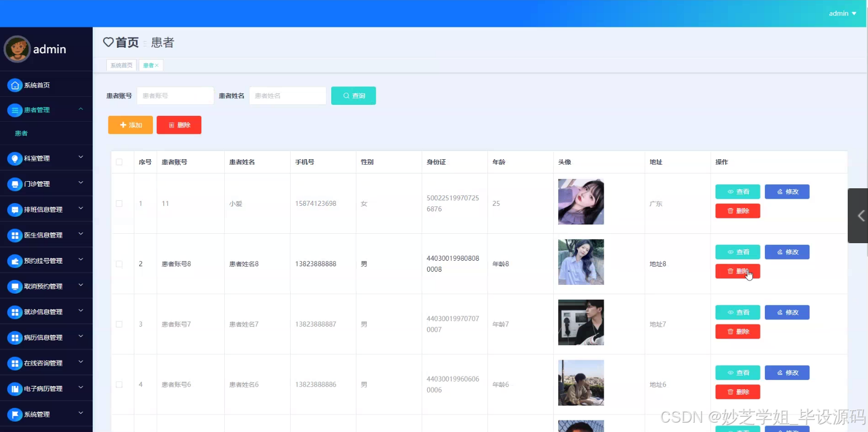
Task: Close the 患者 tab with its x
Action: [x=157, y=65]
